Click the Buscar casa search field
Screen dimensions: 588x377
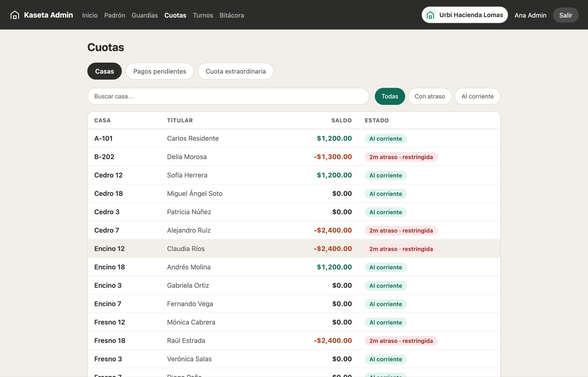click(228, 96)
